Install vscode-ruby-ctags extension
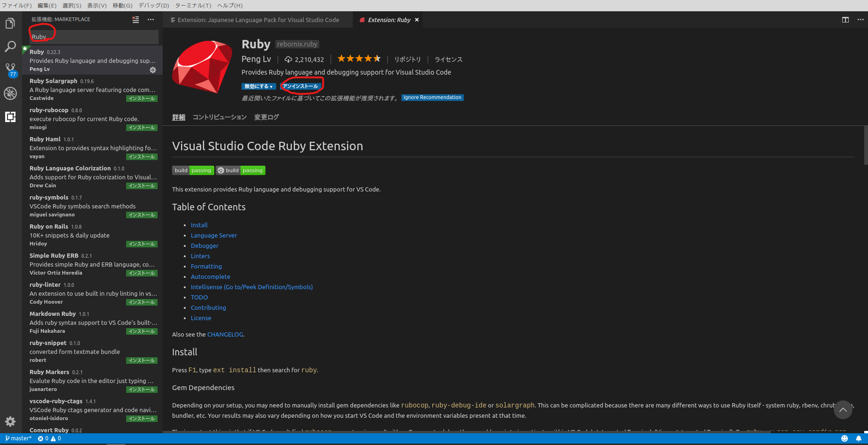 point(142,419)
